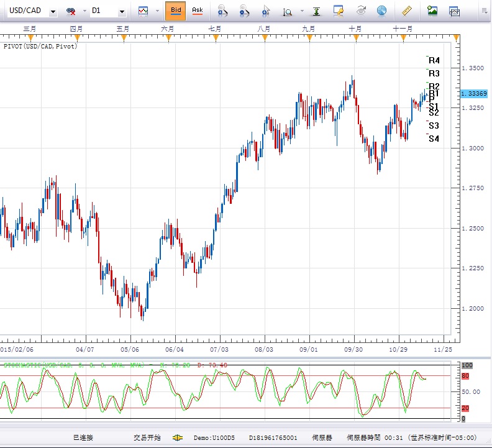Click the 1.33369 current price label

[475, 94]
